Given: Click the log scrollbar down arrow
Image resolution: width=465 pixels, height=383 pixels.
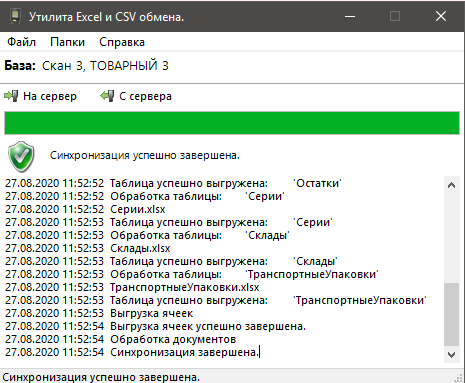Looking at the screenshot, I should 452,355.
